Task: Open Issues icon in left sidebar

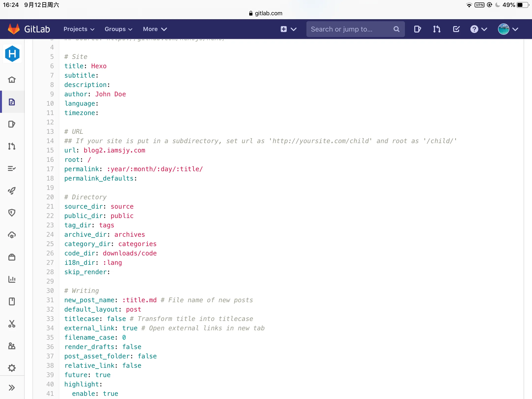Action: tap(12, 124)
